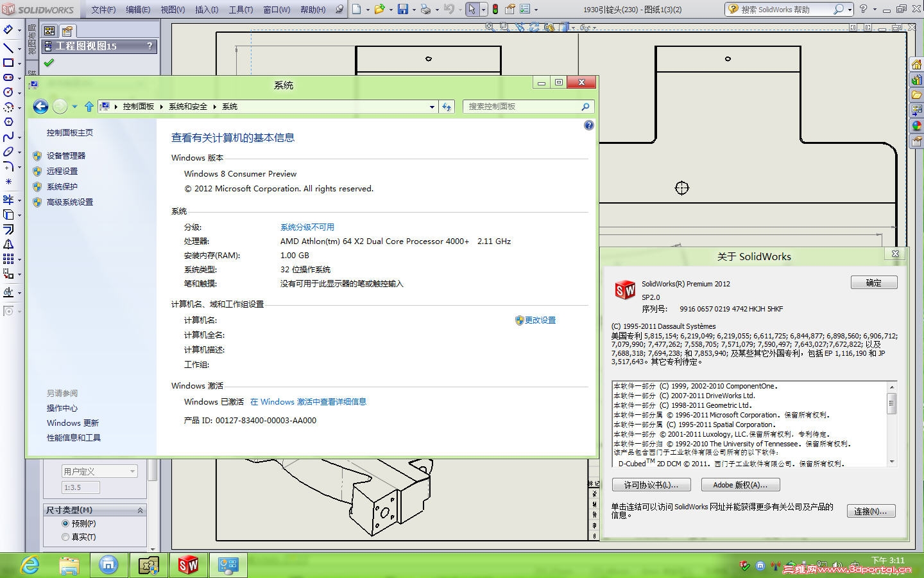Click the 1:3.5 scale input field

81,487
